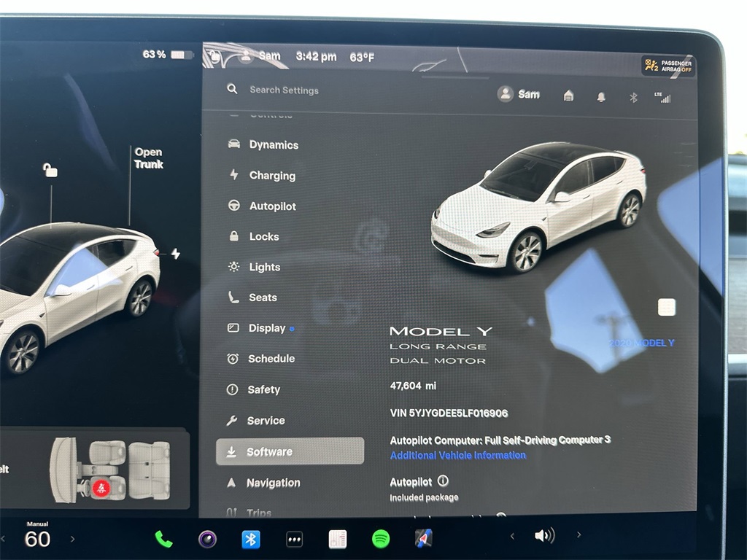Toggle charge port lightning icon on car

(175, 254)
